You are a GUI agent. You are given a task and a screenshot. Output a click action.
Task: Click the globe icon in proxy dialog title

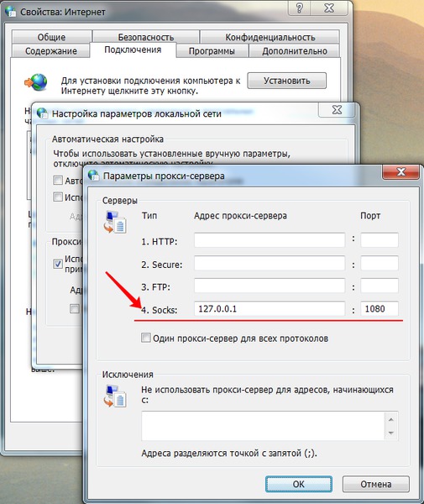coord(94,175)
